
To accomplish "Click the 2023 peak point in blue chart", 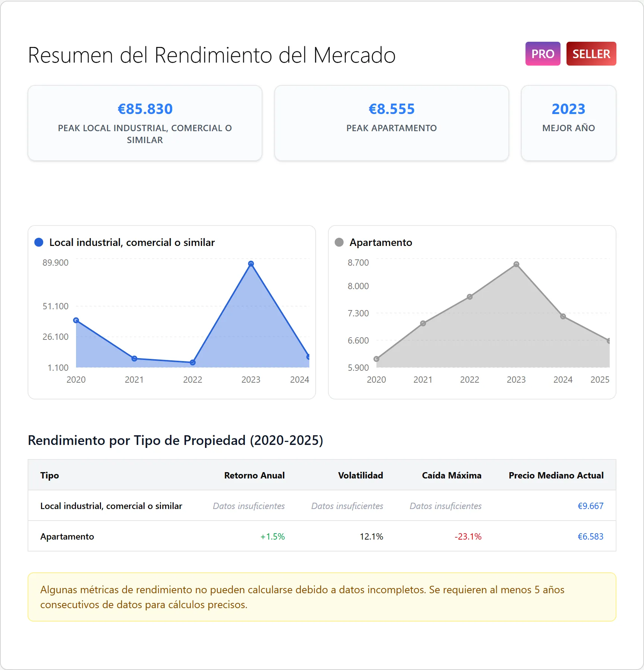I will coord(251,263).
